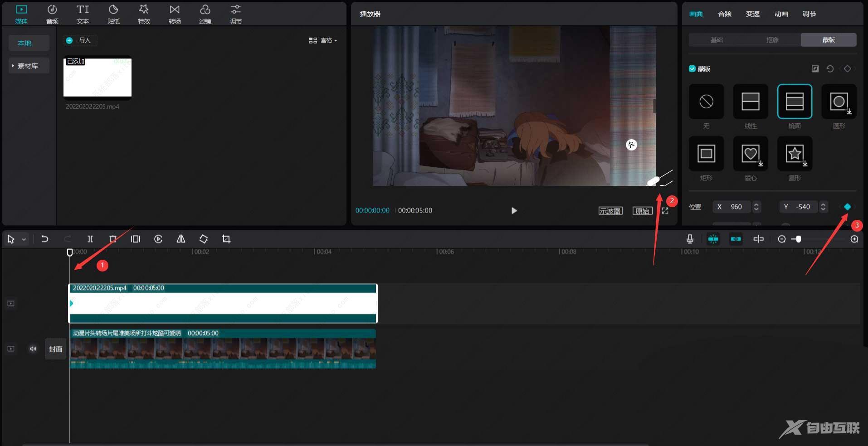Click the mirror flip icon
Viewport: 868px width, 446px height.
(x=181, y=239)
